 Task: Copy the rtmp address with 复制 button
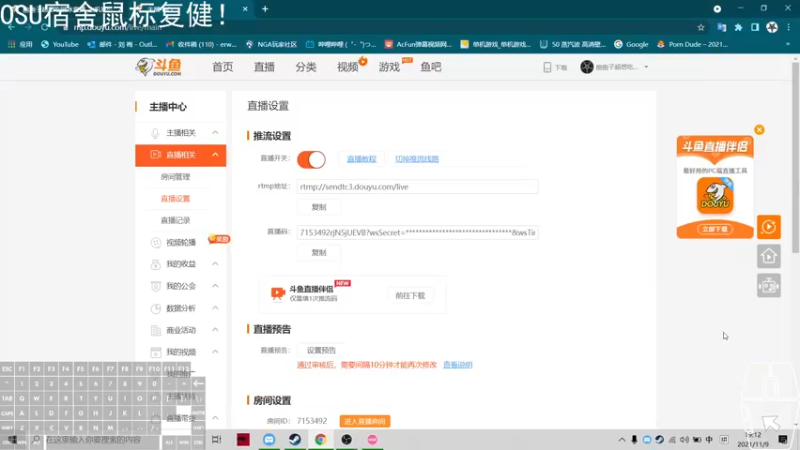tap(319, 207)
